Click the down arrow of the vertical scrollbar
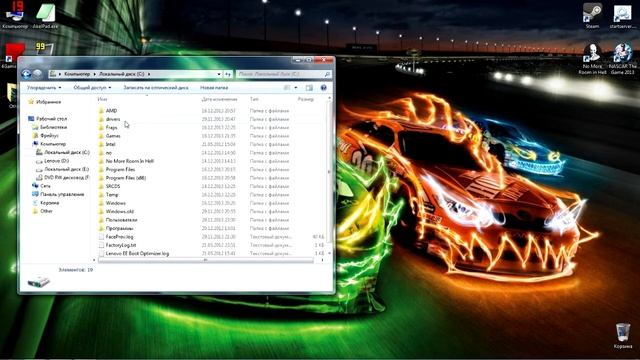The height and width of the screenshot is (360, 640). pos(329,253)
